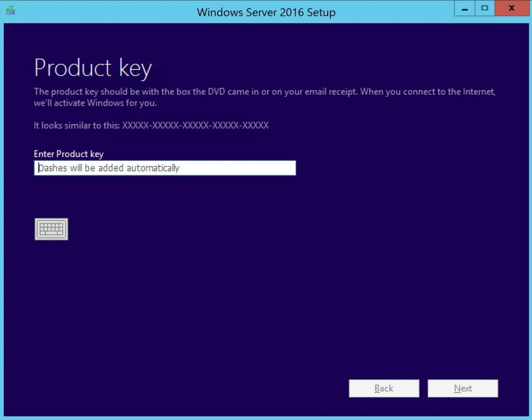The width and height of the screenshot is (532, 420).
Task: Click the product key example text line
Action: 151,125
